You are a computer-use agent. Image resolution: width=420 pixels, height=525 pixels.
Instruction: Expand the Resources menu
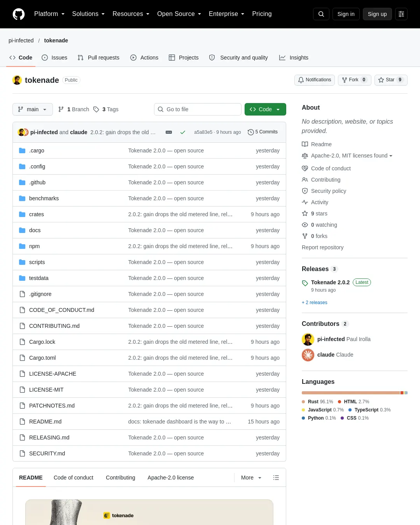coord(131,14)
